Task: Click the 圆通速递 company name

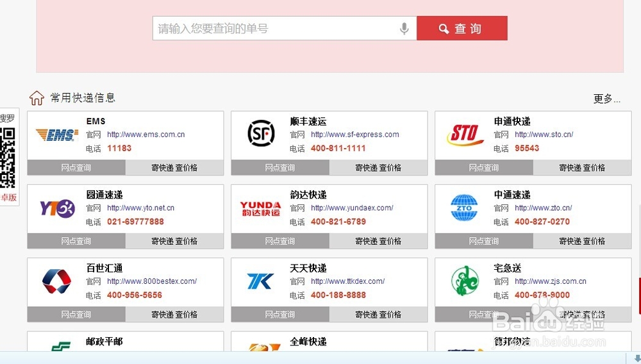Action: pos(104,195)
